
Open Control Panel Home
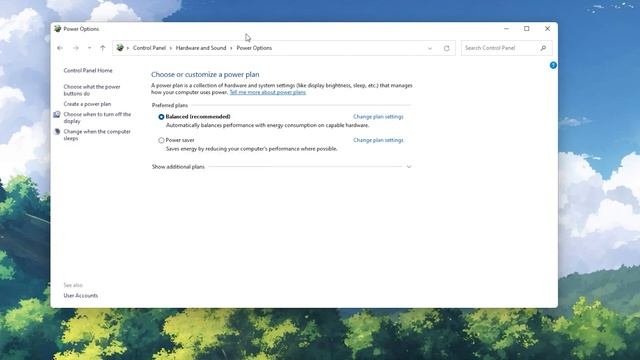pos(88,70)
